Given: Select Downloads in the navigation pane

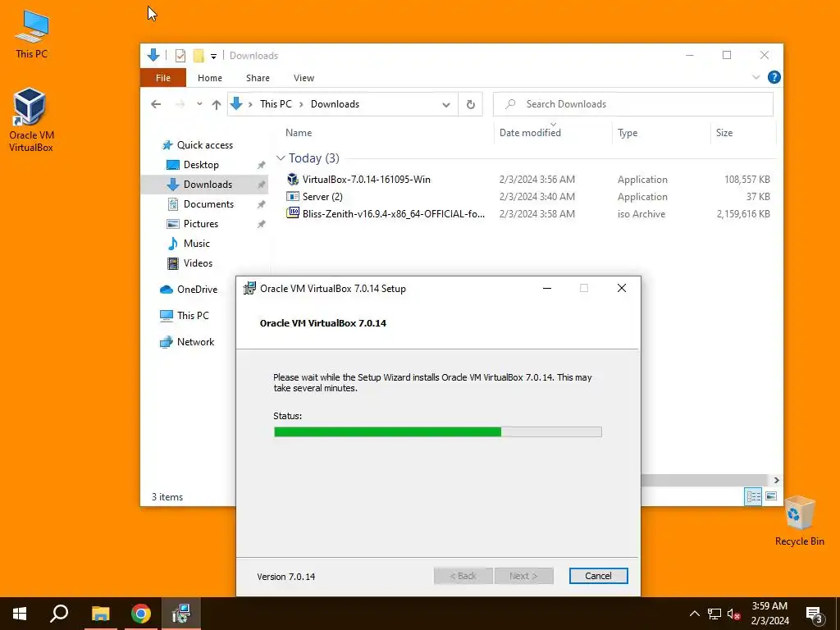Looking at the screenshot, I should 208,185.
